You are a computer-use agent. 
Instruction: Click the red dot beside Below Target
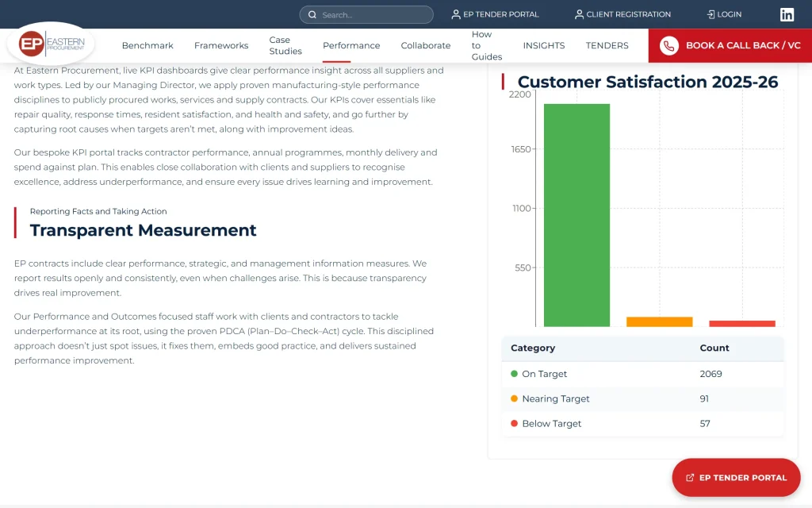tap(514, 424)
